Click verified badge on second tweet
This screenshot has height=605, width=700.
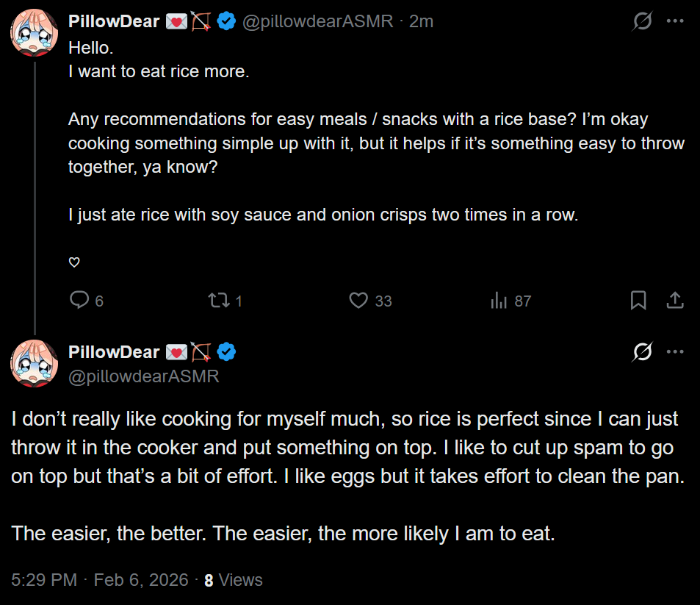(226, 352)
